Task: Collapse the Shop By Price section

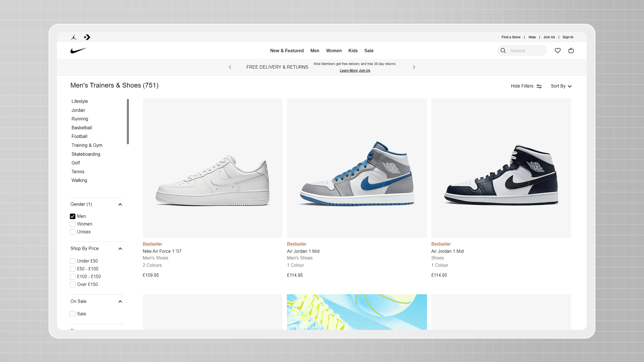Action: coord(120,249)
